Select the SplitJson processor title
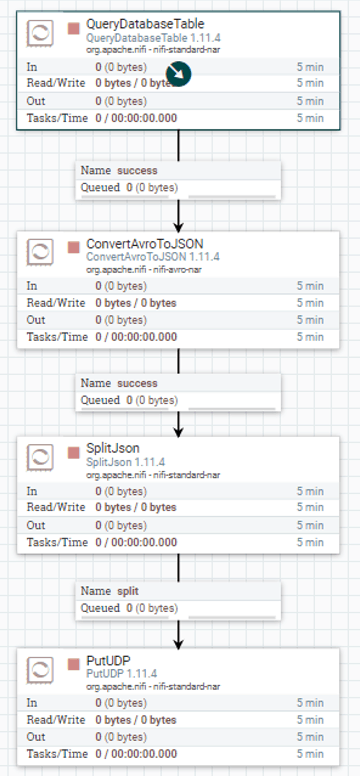Screen dimensions: 360x776 coord(113,448)
